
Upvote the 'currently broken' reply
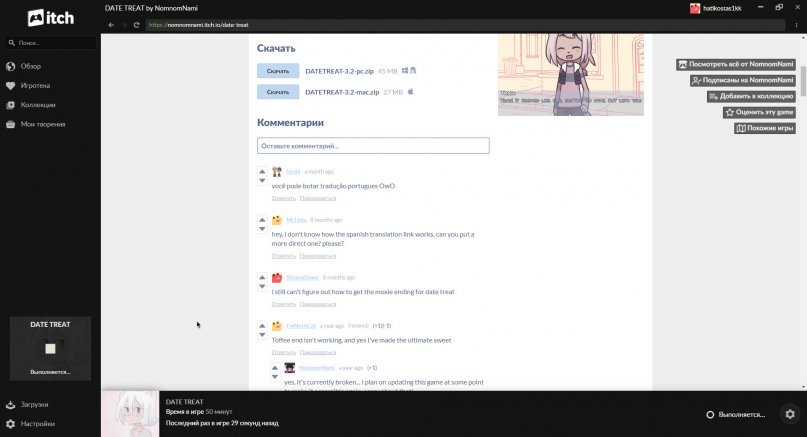275,368
